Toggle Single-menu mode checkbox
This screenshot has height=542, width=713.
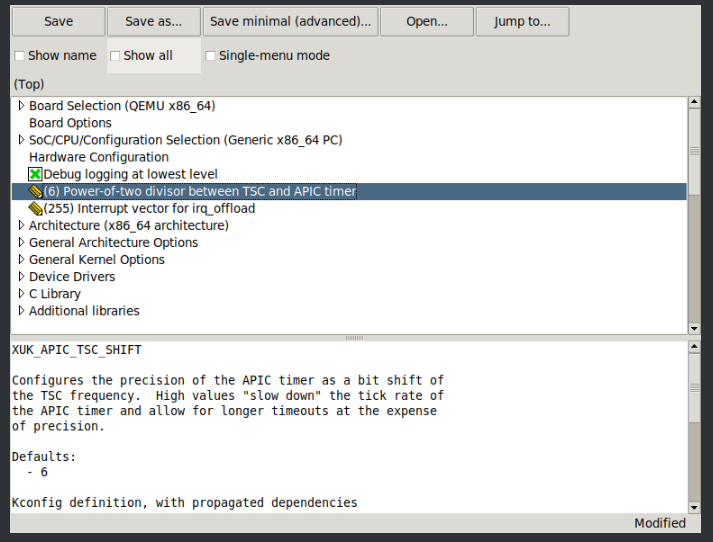tap(210, 56)
